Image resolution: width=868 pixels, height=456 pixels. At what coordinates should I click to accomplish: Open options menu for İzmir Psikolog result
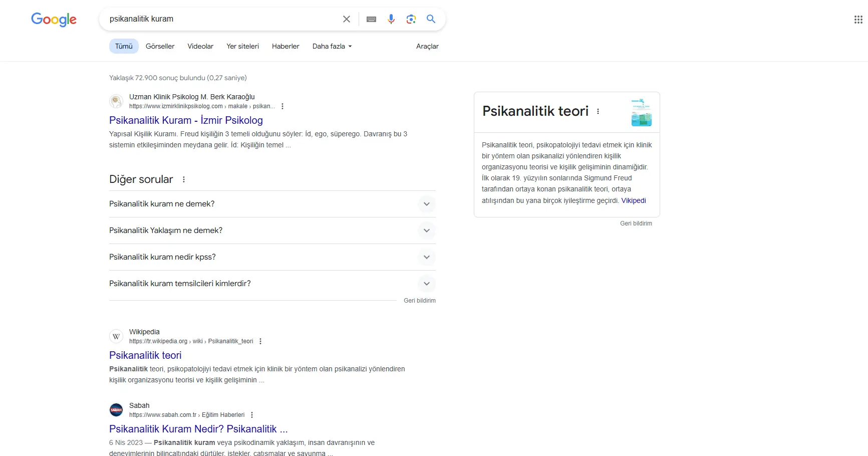[x=282, y=106]
